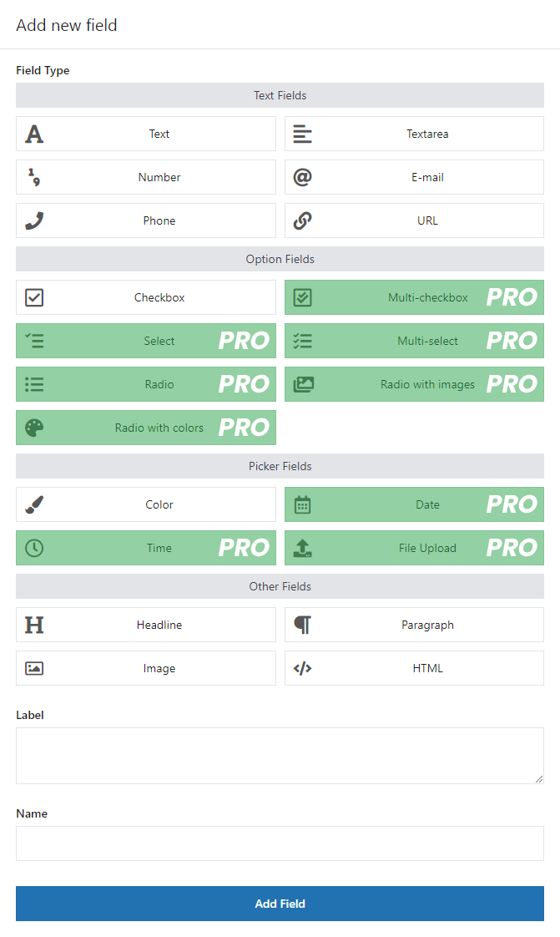Click into the Label text area

click(x=280, y=755)
